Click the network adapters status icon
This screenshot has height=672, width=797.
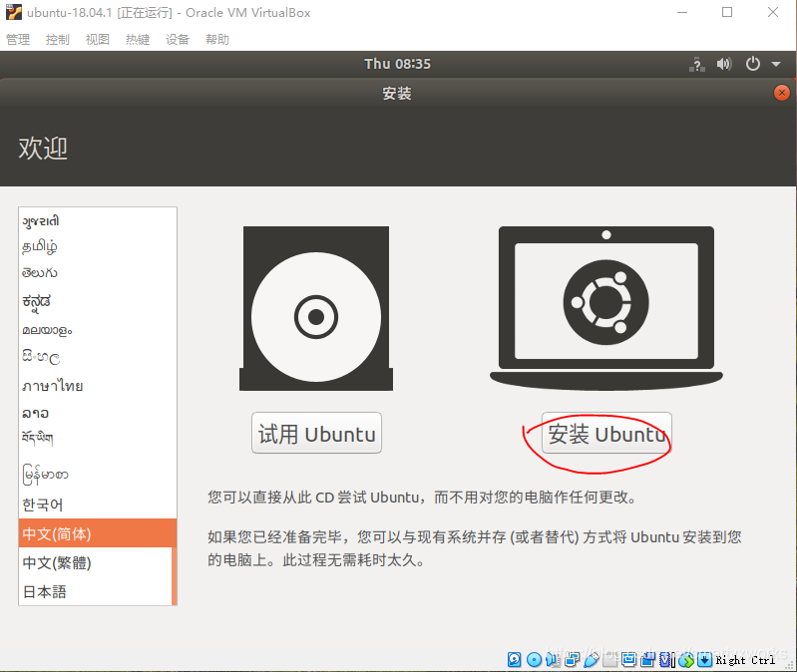coord(572,659)
